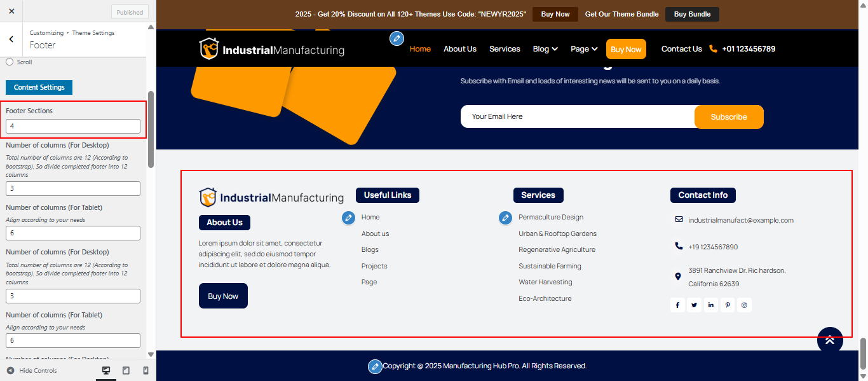Click the dark Buy Now button in footer
This screenshot has width=868, height=381.
223,296
